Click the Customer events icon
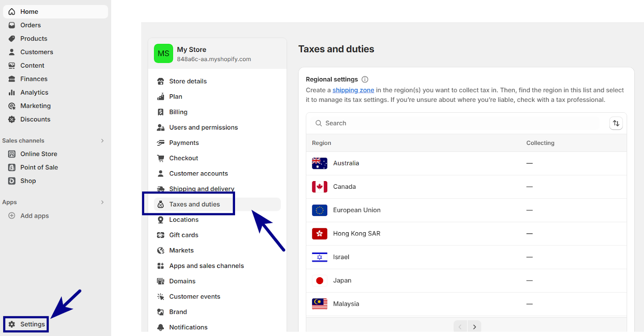 [x=161, y=297]
